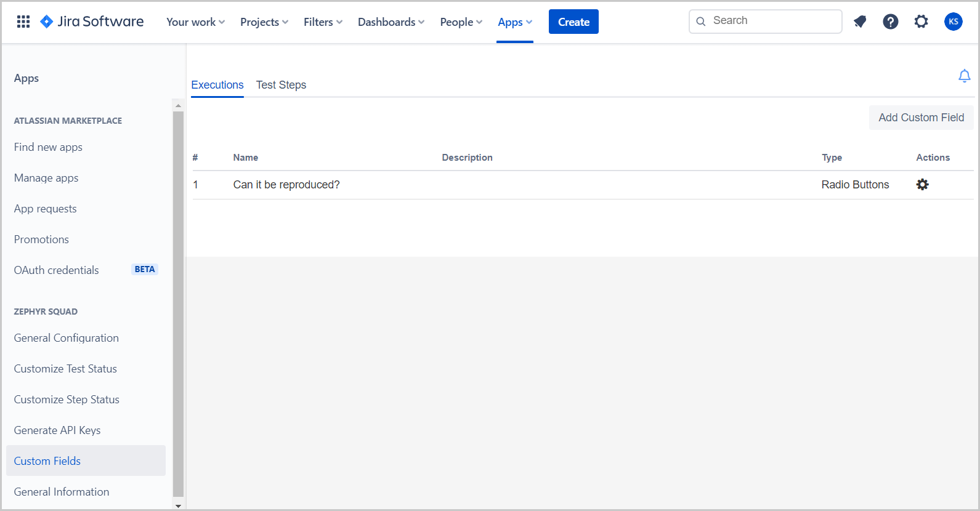980x511 pixels.
Task: Click Add Custom Field button
Action: [921, 118]
